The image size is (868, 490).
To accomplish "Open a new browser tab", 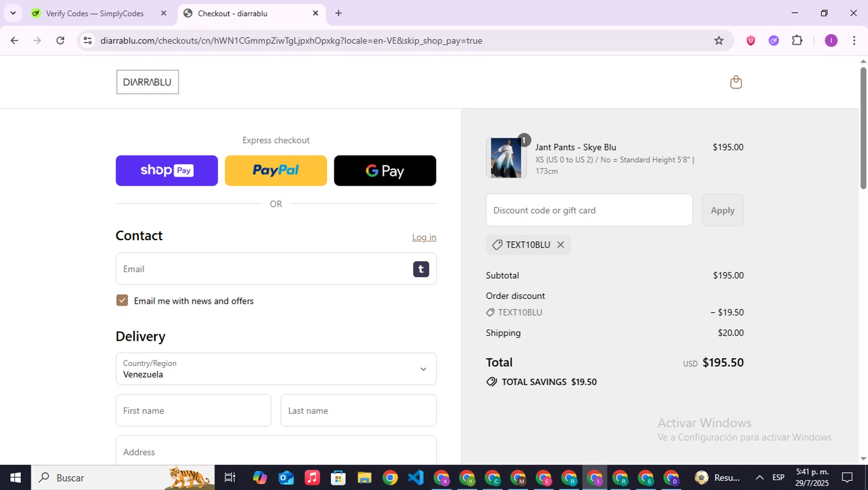I will pyautogui.click(x=339, y=13).
